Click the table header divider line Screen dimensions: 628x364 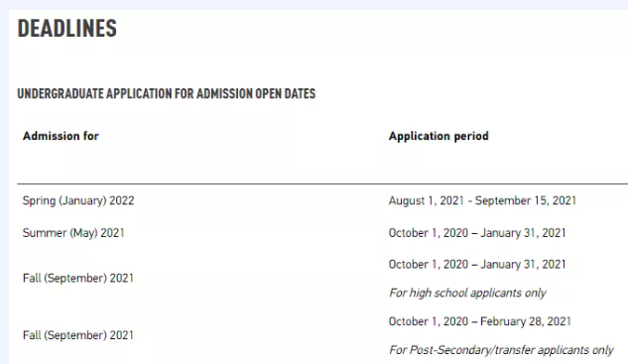point(322,183)
